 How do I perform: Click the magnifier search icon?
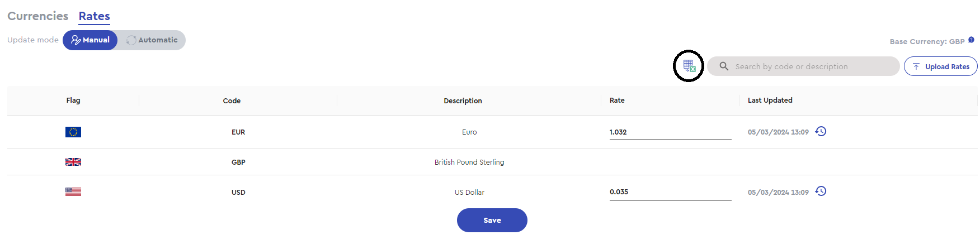pyautogui.click(x=724, y=66)
